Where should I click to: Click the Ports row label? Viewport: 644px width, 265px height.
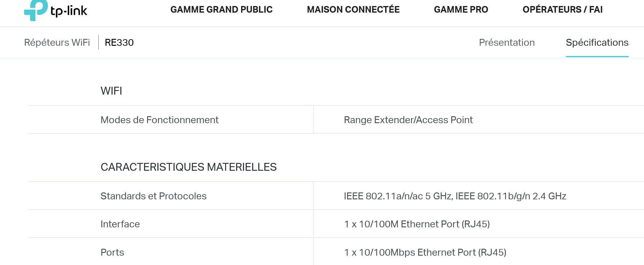(x=112, y=252)
